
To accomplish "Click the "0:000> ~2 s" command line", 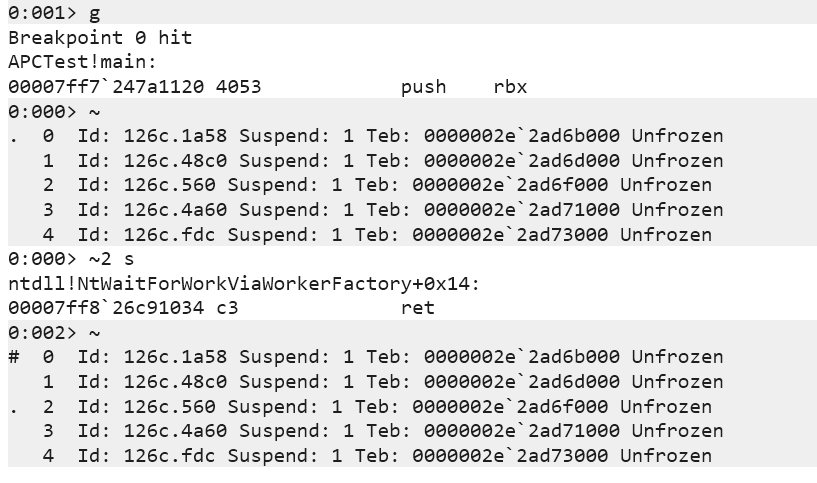I will click(x=65, y=259).
